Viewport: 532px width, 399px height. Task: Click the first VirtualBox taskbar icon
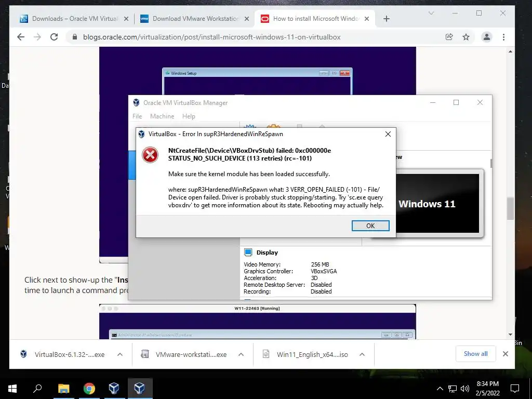(x=114, y=388)
